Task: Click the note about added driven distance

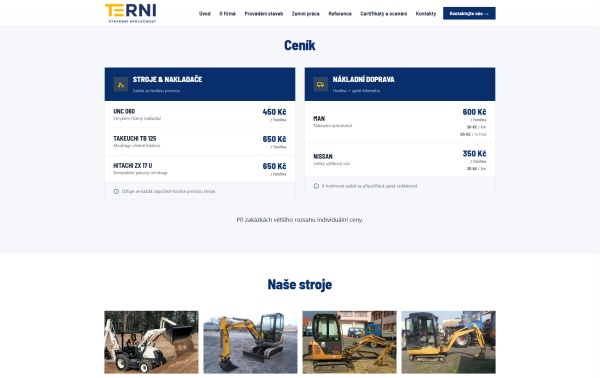Action: tap(370, 186)
